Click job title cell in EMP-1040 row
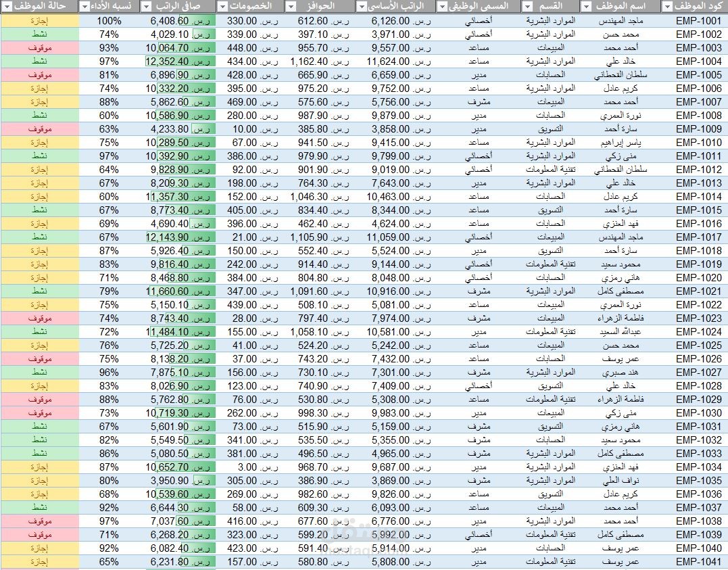728x570 pixels. click(478, 548)
